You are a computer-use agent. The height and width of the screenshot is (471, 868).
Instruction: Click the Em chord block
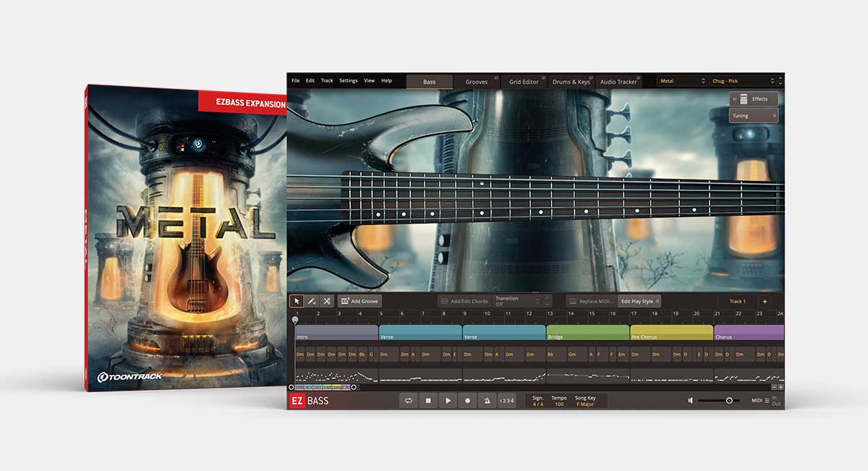(x=621, y=355)
